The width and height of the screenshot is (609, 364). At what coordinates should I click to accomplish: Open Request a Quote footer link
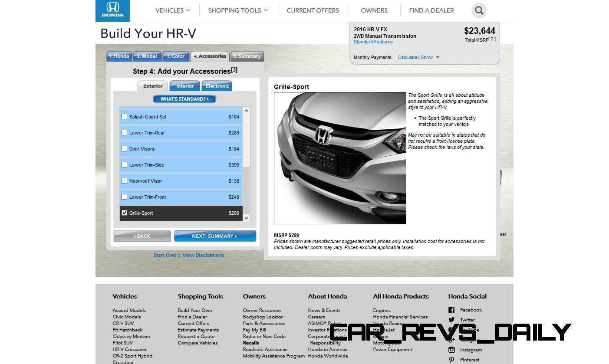[x=196, y=336]
